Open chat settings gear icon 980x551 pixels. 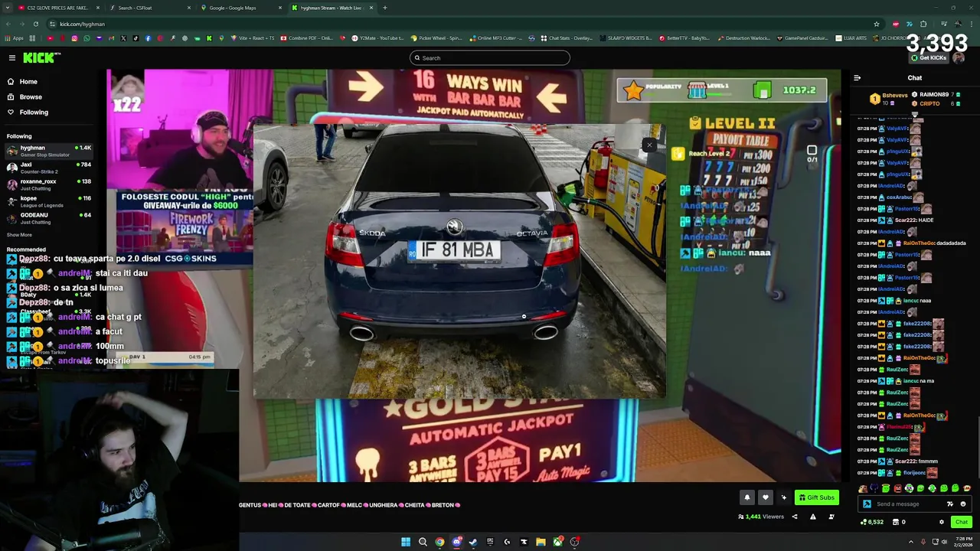coord(942,522)
